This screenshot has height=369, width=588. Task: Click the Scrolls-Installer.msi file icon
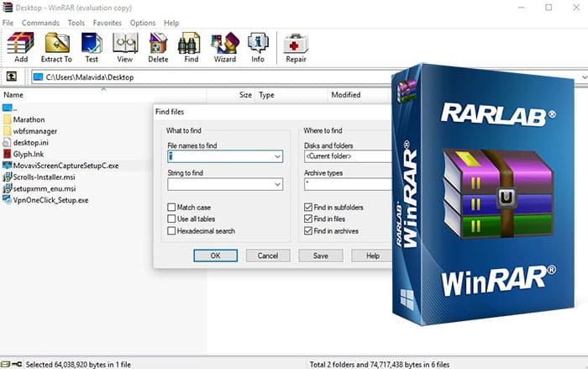click(7, 177)
